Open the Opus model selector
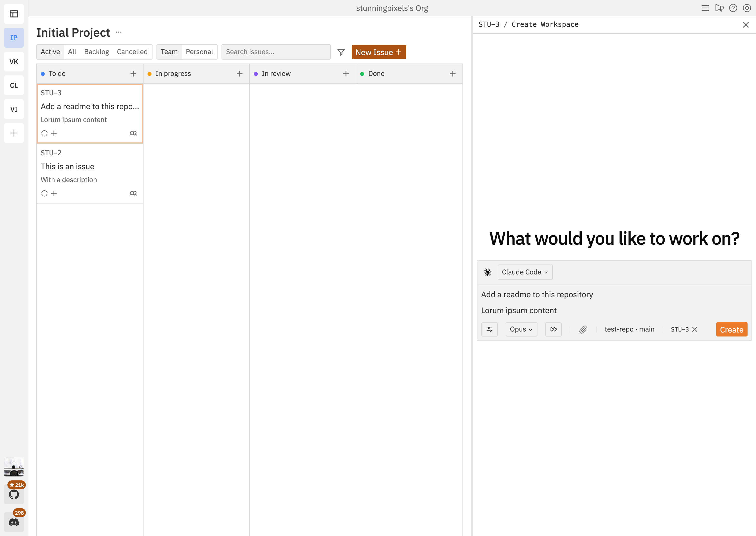 tap(521, 329)
